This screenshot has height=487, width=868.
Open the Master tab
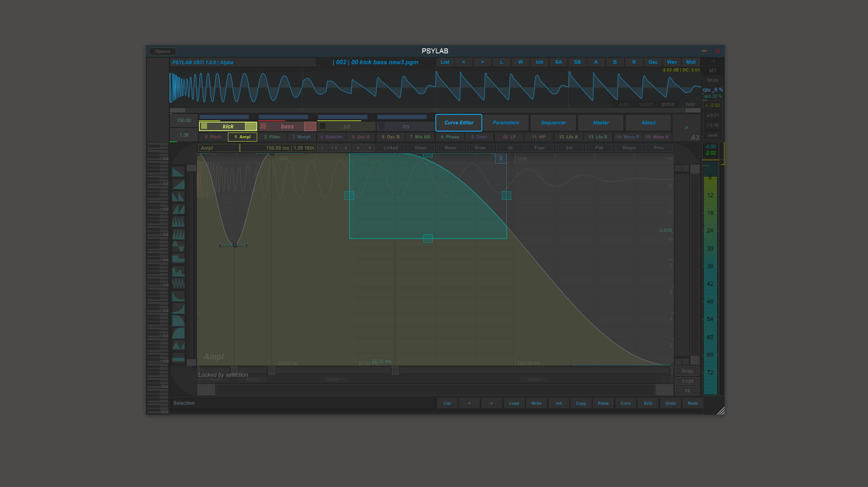point(601,123)
